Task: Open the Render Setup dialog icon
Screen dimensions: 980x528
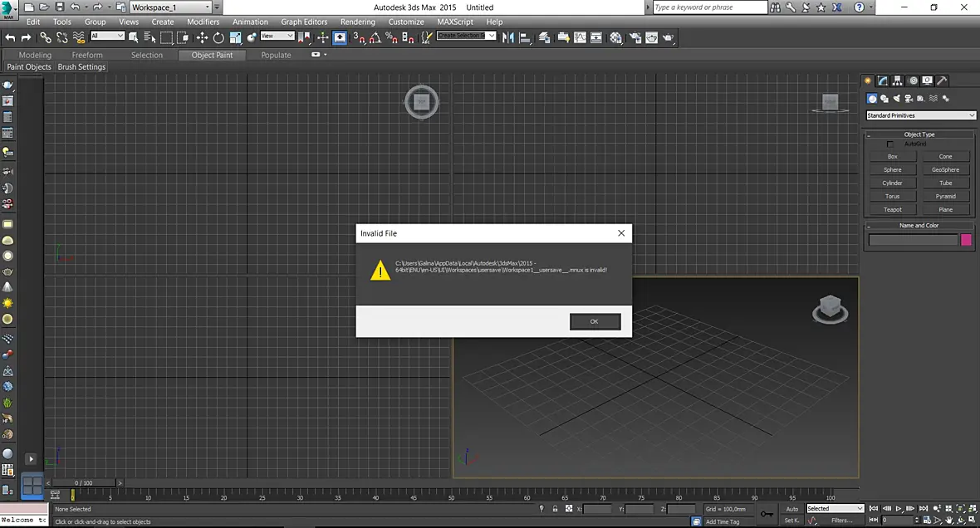Action: (635, 37)
